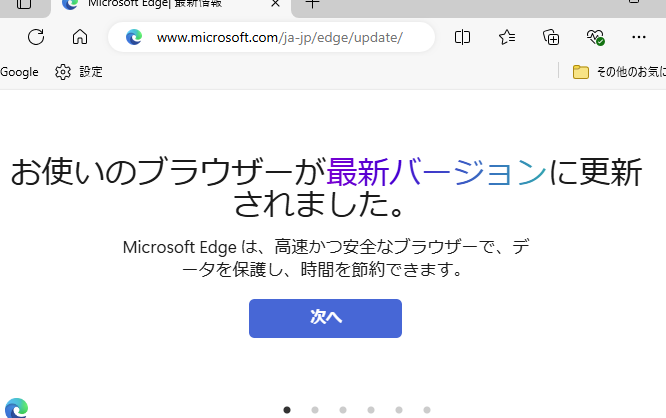
Task: Open the Favorites star list icon
Action: (x=507, y=38)
